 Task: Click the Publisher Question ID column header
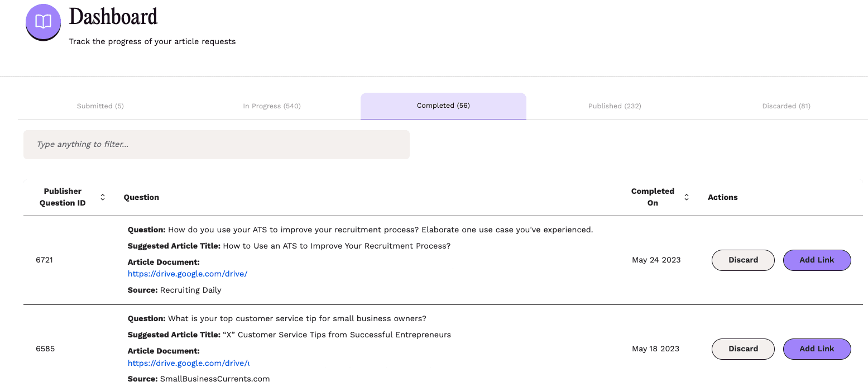(63, 197)
